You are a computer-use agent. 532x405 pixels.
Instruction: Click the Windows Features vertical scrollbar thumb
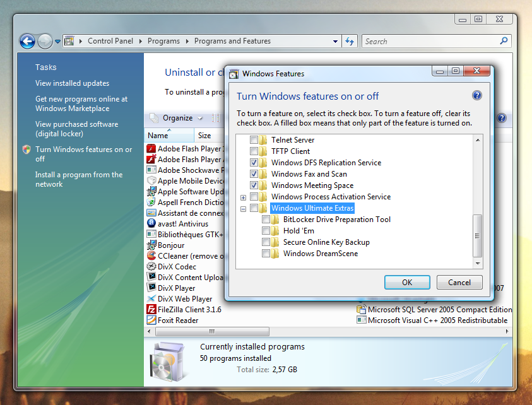pos(477,236)
